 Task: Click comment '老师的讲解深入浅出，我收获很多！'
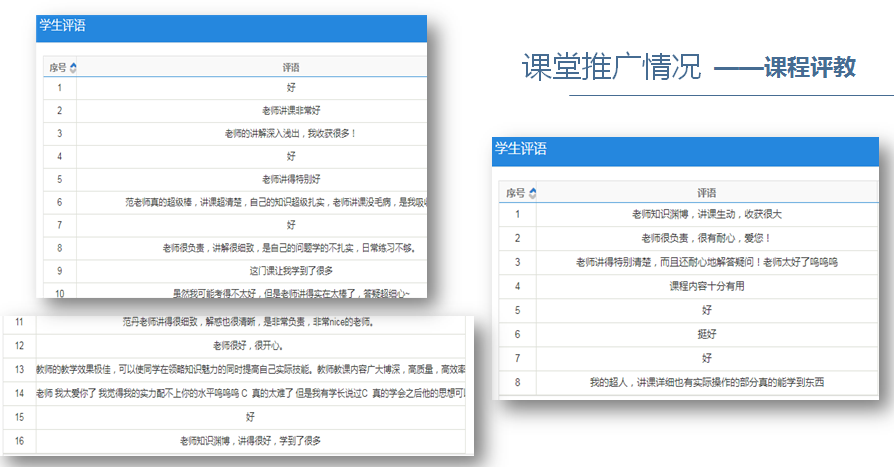click(291, 133)
